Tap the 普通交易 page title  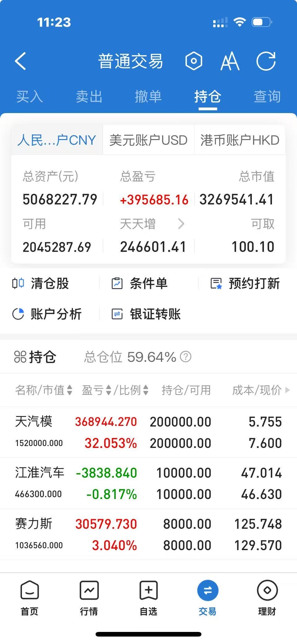(131, 61)
